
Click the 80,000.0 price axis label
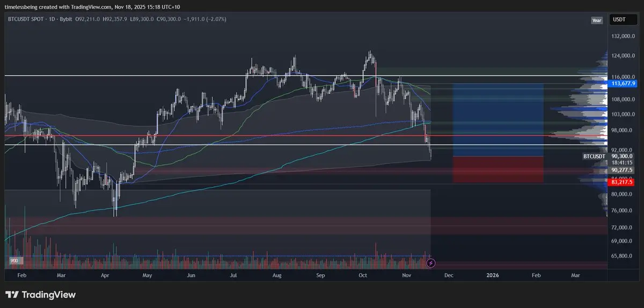[x=623, y=194]
